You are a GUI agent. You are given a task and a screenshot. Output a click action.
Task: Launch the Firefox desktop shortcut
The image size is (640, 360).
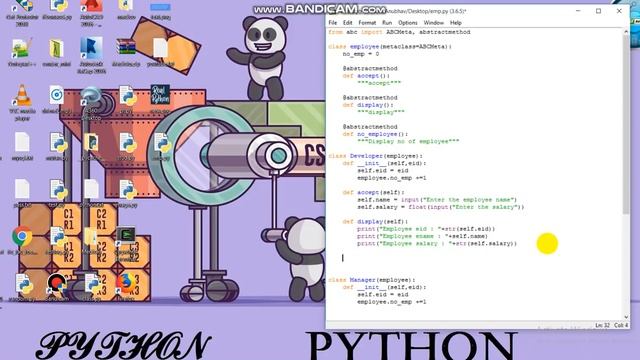tap(126, 282)
